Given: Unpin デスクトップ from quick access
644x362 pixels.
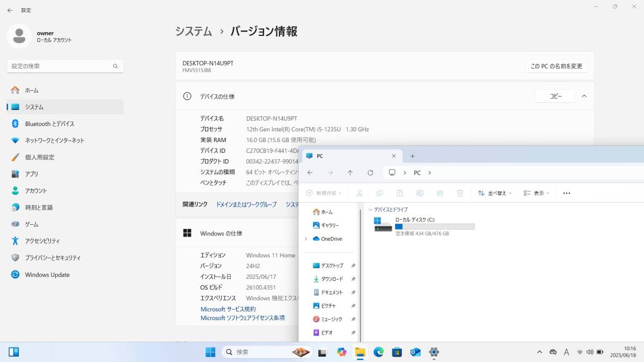Looking at the screenshot, I should coord(353,265).
